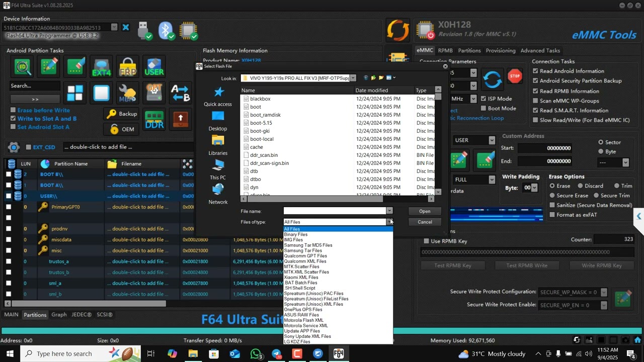The height and width of the screenshot is (362, 644).
Task: Click the gear icon beside EXT_CSD
Action: point(14,147)
